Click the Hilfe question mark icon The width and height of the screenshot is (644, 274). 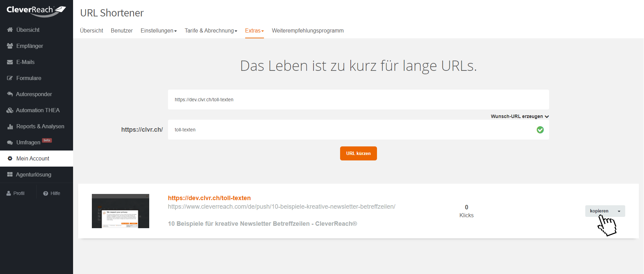(45, 193)
